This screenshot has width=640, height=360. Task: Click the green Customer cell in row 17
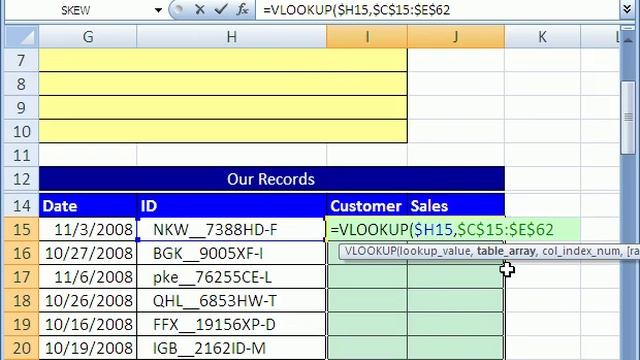coord(367,277)
